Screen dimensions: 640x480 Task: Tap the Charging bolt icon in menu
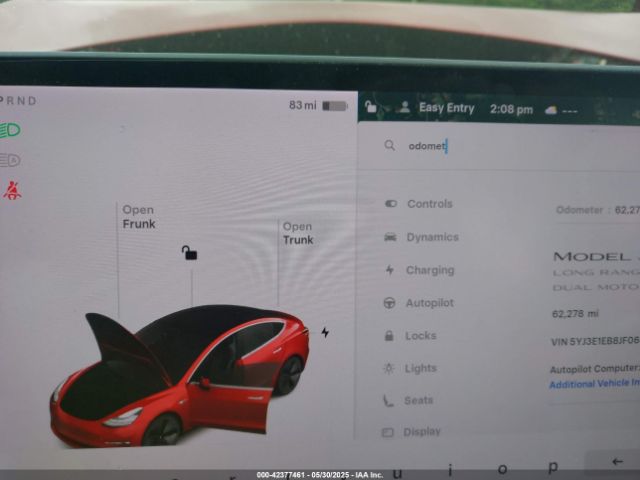pyautogui.click(x=390, y=270)
